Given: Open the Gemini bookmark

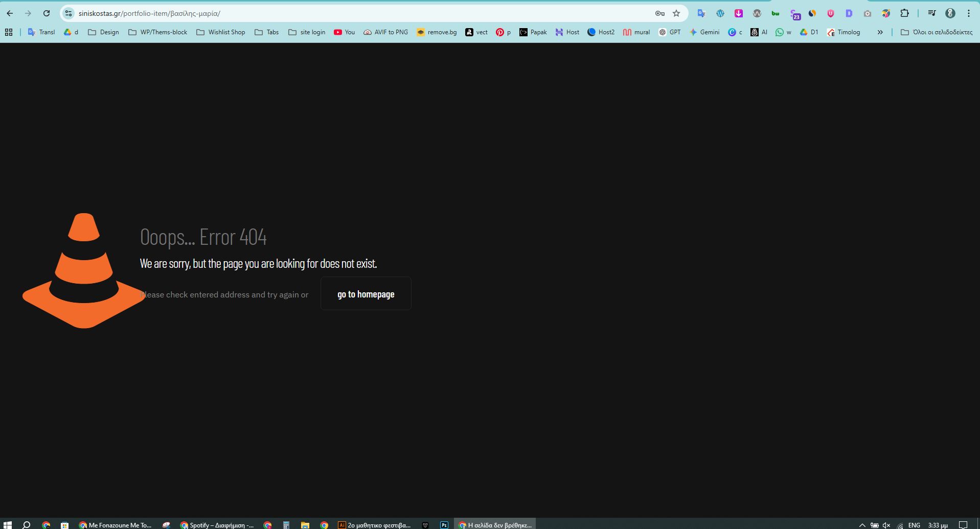Looking at the screenshot, I should coord(704,32).
